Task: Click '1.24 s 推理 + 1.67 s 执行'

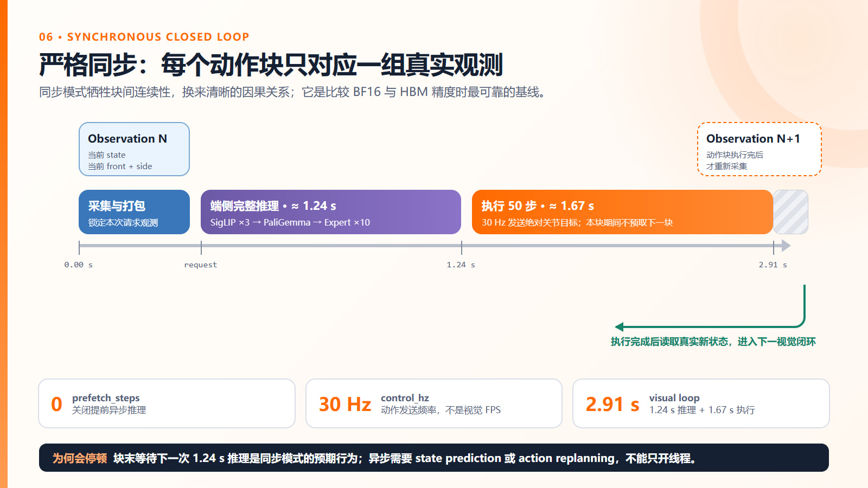Action: click(702, 410)
